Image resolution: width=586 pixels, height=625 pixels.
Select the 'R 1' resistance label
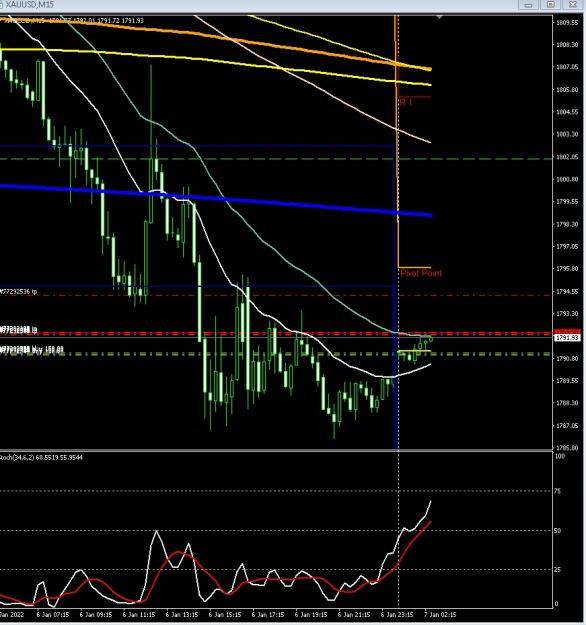point(406,102)
